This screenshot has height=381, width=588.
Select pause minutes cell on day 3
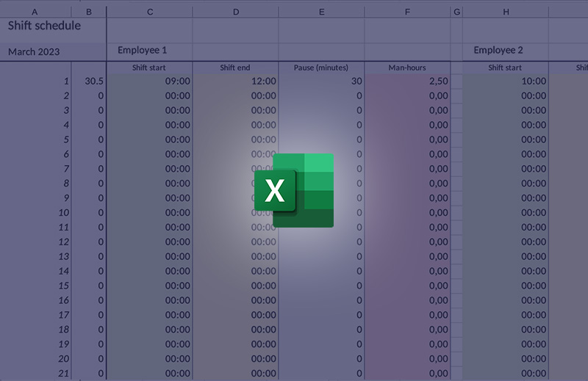[x=321, y=110]
